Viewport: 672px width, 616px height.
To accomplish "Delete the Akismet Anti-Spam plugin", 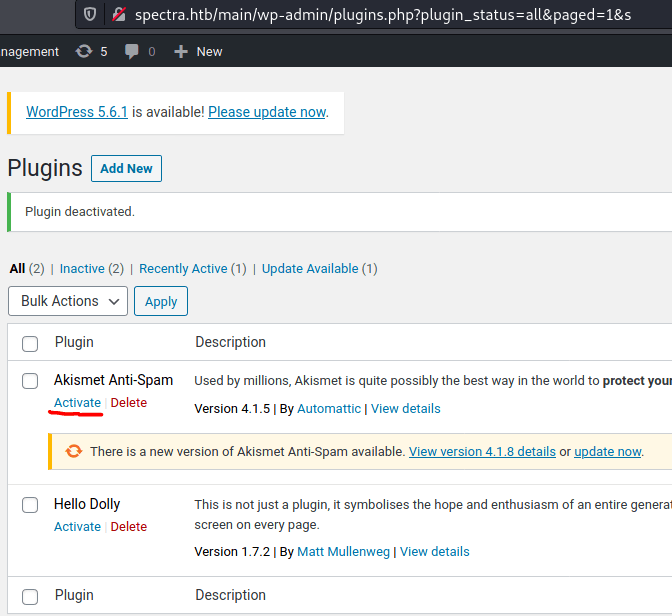I will [129, 403].
